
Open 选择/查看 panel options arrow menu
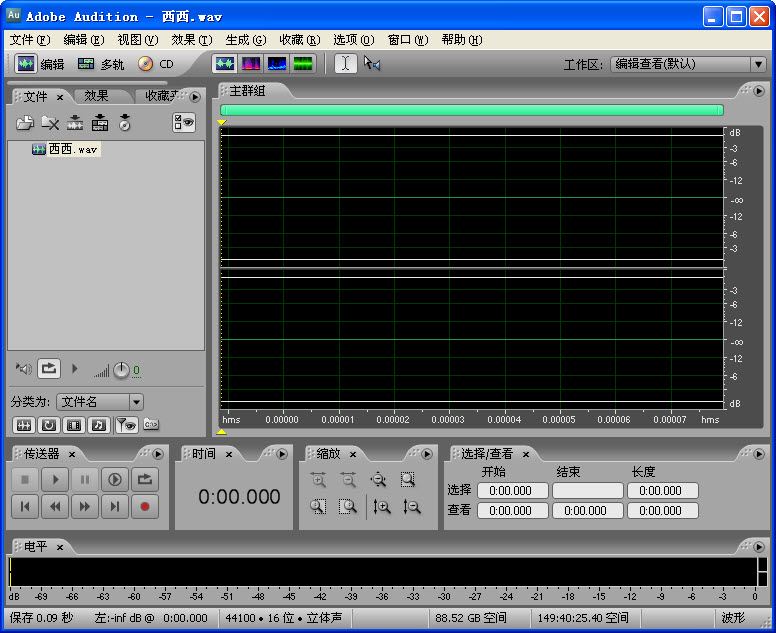pyautogui.click(x=759, y=453)
